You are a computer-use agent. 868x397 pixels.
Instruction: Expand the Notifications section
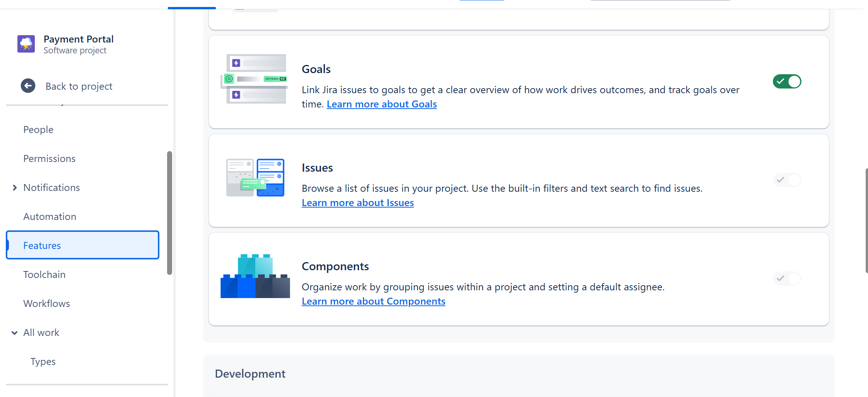click(15, 187)
